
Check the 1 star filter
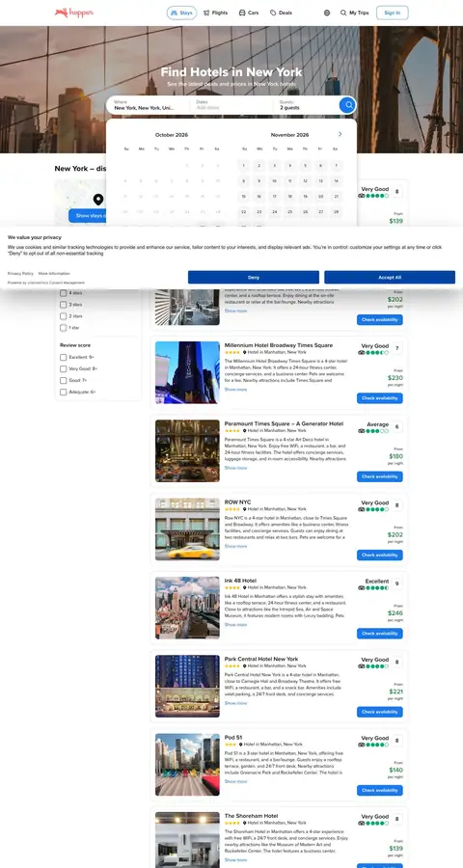(x=63, y=328)
